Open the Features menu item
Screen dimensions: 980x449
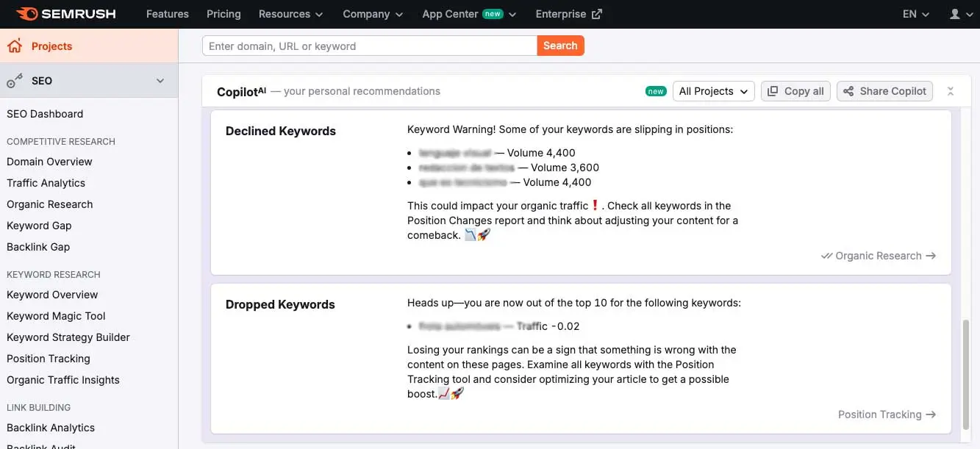pos(168,14)
